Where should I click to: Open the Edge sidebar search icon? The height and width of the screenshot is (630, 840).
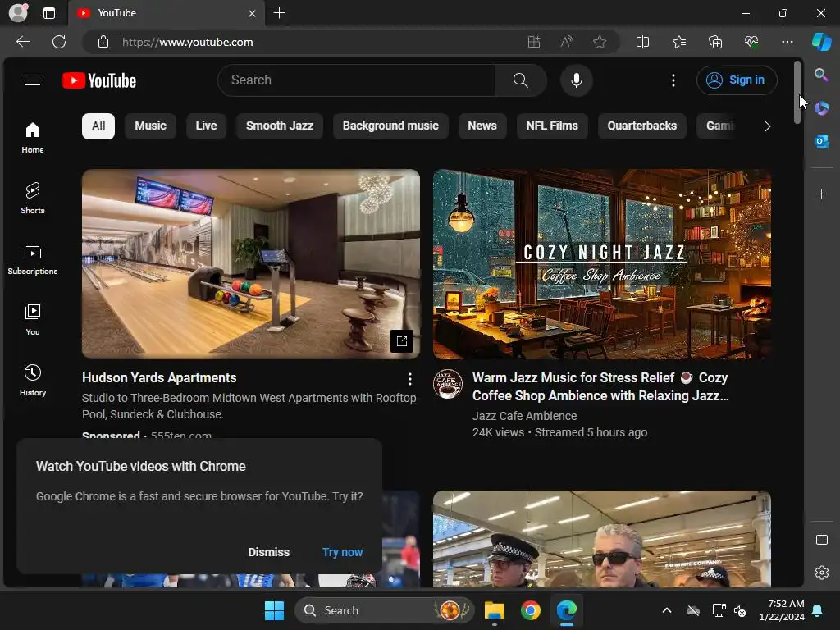821,75
